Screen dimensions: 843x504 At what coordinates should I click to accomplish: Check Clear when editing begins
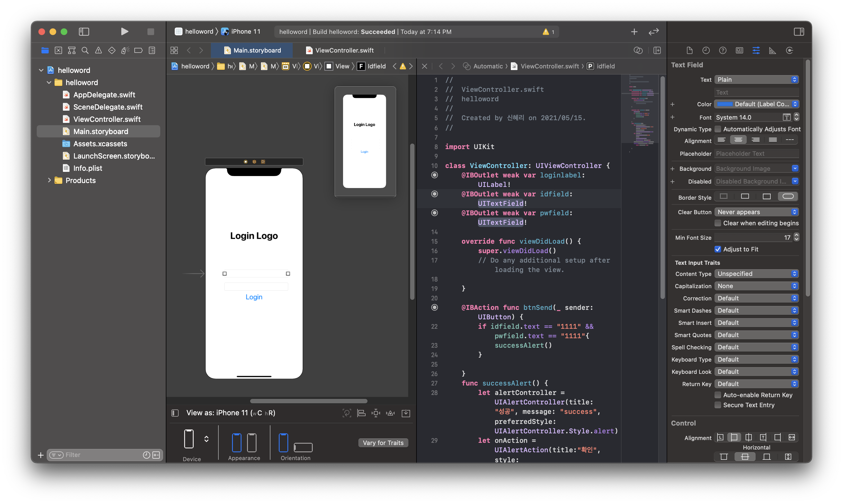[718, 223]
